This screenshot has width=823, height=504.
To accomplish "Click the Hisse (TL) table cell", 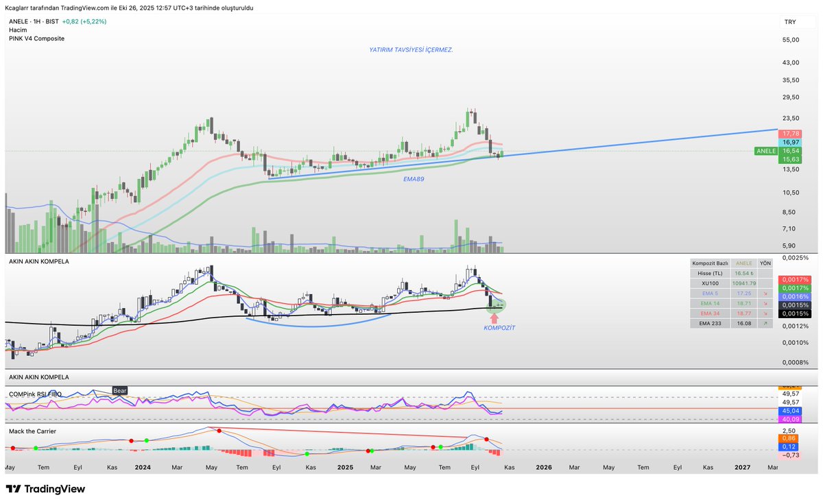I will tap(710, 274).
